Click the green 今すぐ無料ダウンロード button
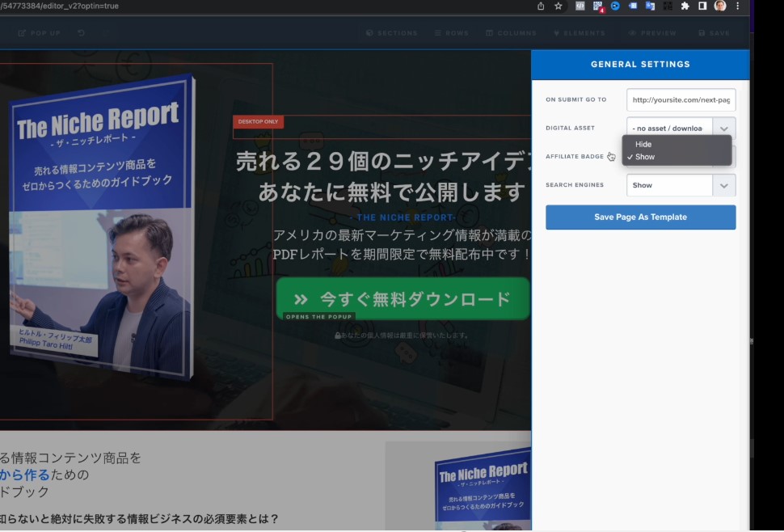The width and height of the screenshot is (784, 532). click(403, 298)
